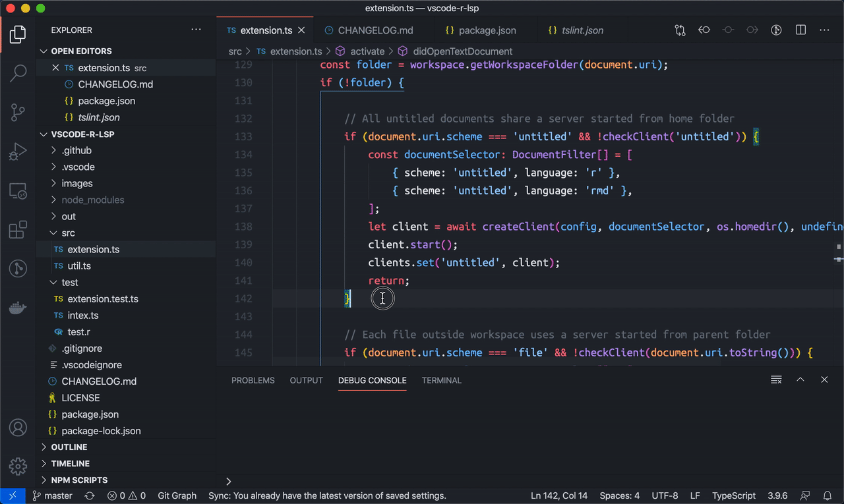Open the Terminal panel tab
The image size is (844, 504).
[x=442, y=380]
